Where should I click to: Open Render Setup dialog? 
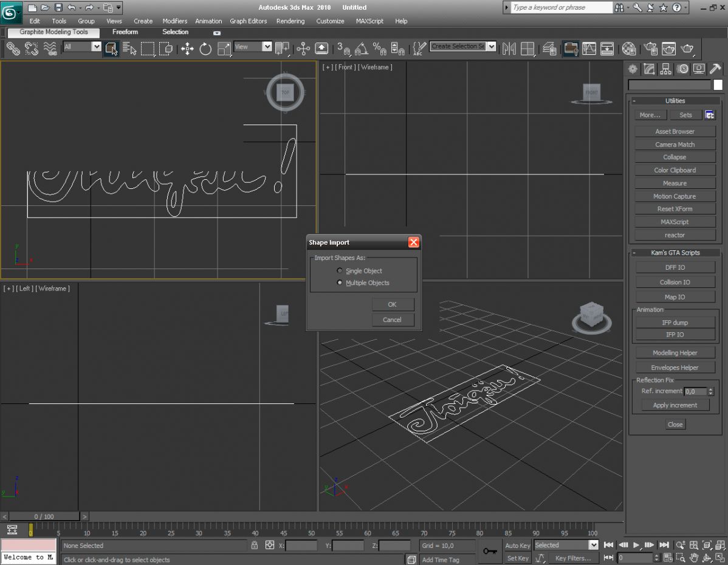pyautogui.click(x=650, y=48)
